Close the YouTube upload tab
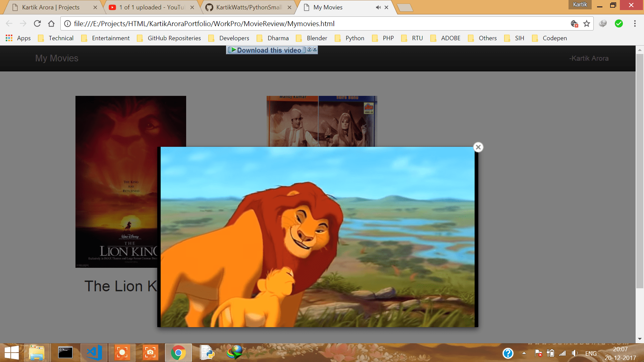 tap(192, 7)
